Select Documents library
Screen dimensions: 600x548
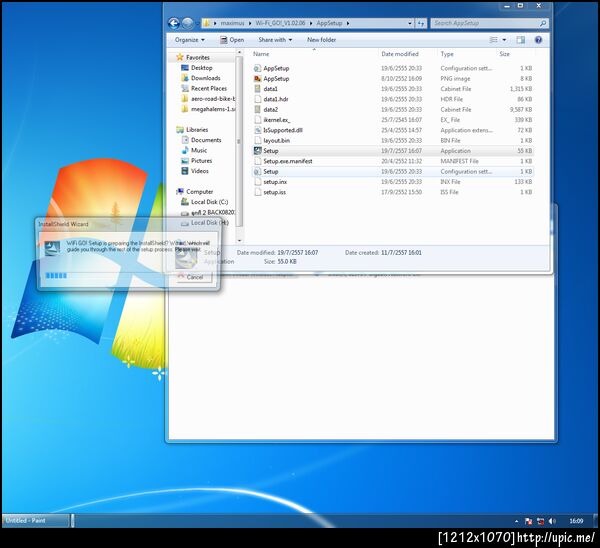pos(206,140)
